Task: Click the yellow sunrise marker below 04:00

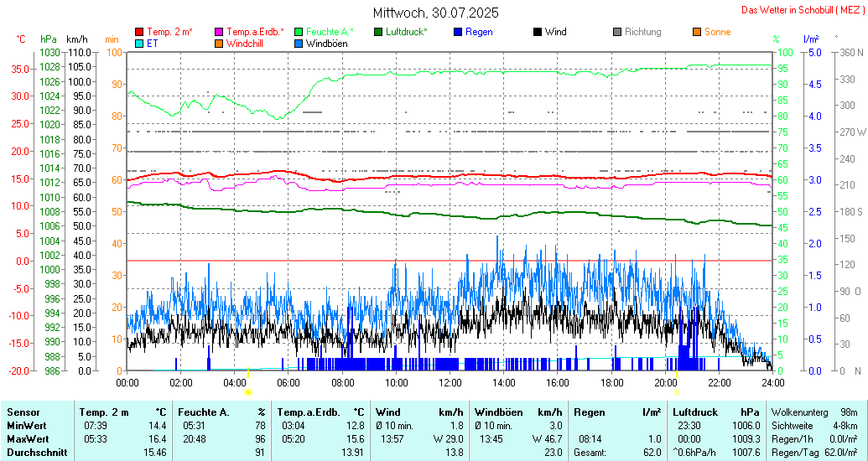Action: click(x=247, y=391)
